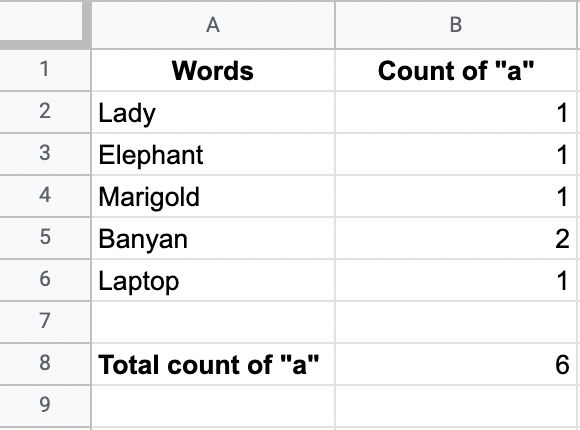580x430 pixels.
Task: Select row 9 header
Action: pos(45,406)
